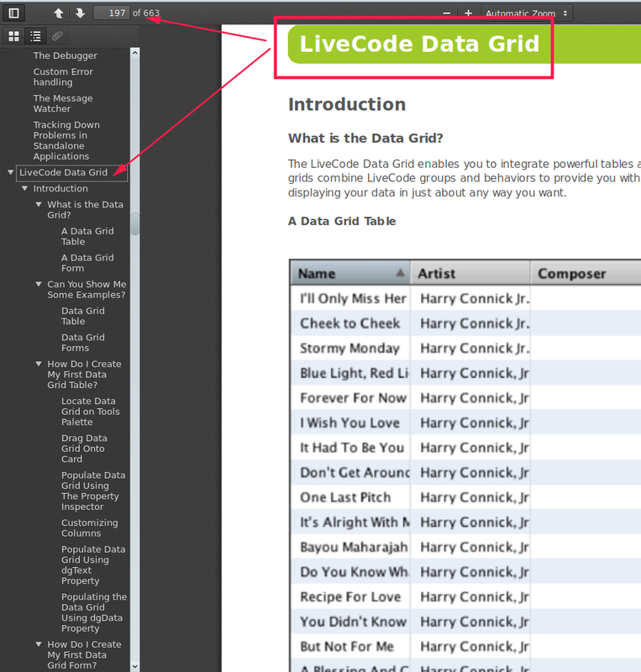The image size is (641, 672).
Task: Open 'The Message Watcher' outline entry
Action: coord(63,103)
